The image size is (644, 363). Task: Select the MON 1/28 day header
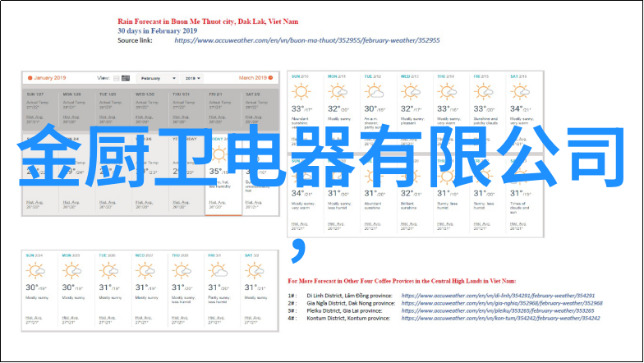[x=72, y=94]
